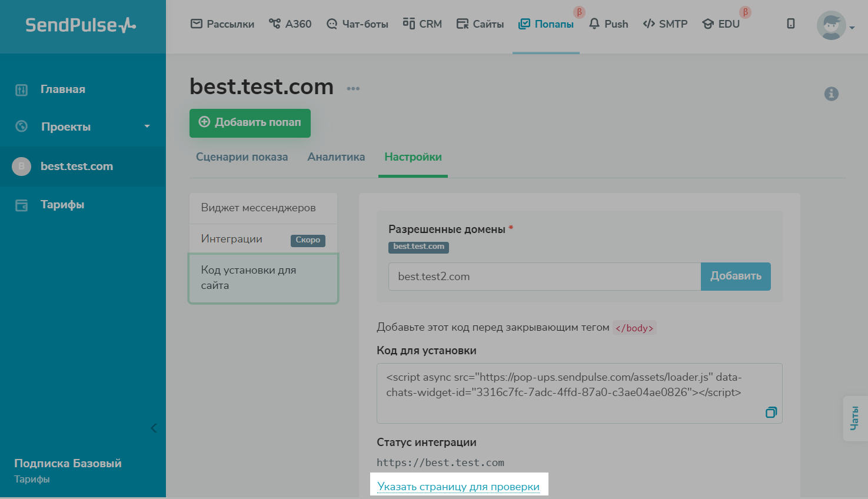Switch to the Аналитика tab
Viewport: 868px width, 499px height.
click(336, 157)
